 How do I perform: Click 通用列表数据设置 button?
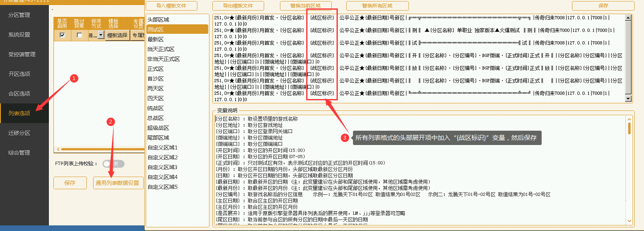(118, 183)
